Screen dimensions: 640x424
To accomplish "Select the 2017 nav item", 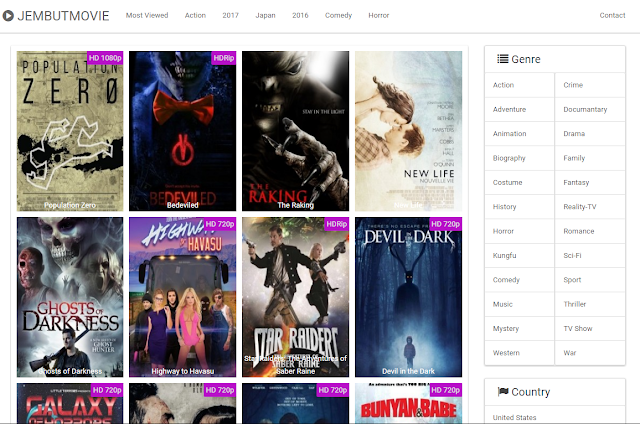I will coord(230,16).
